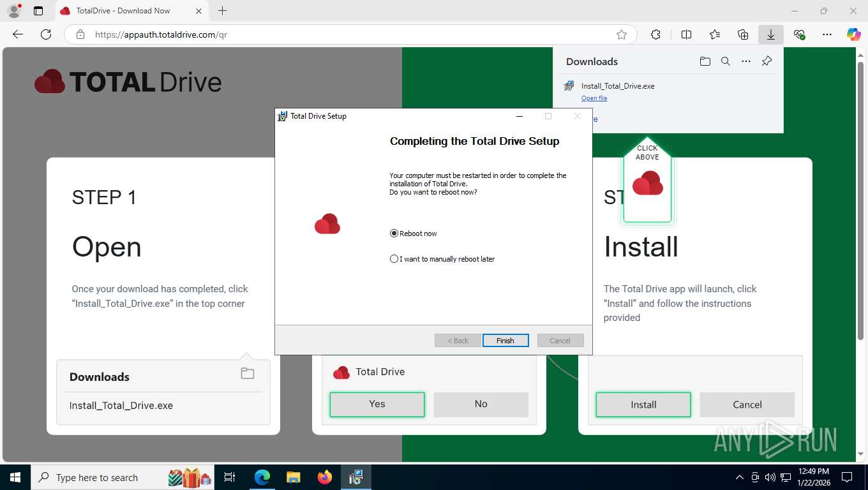View site information lock icon
Image resolution: width=868 pixels, height=490 pixels.
point(80,34)
